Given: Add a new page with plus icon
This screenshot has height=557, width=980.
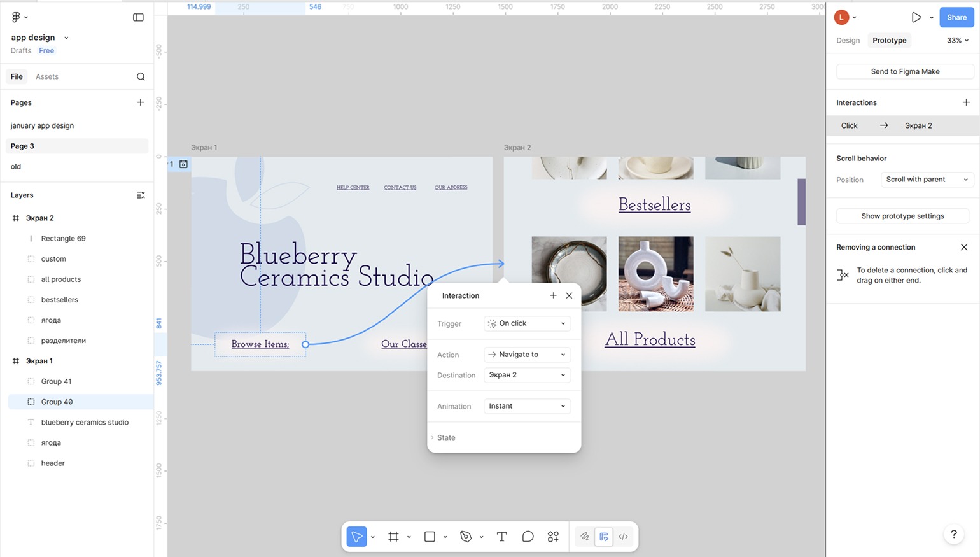Looking at the screenshot, I should click(x=140, y=102).
